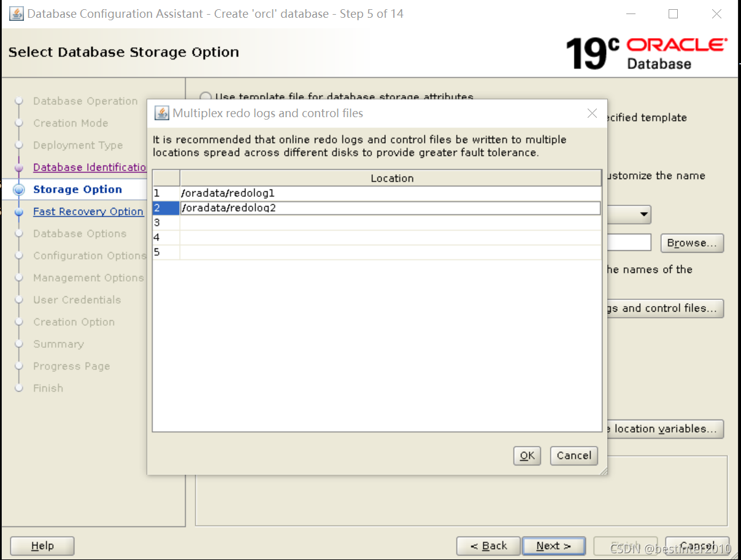Click the Creation Option step
This screenshot has width=741, height=560.
74,322
